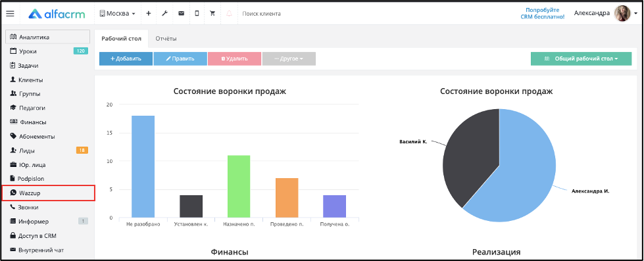This screenshot has height=261, width=644.
Task: Click the Удалить button
Action: point(235,59)
